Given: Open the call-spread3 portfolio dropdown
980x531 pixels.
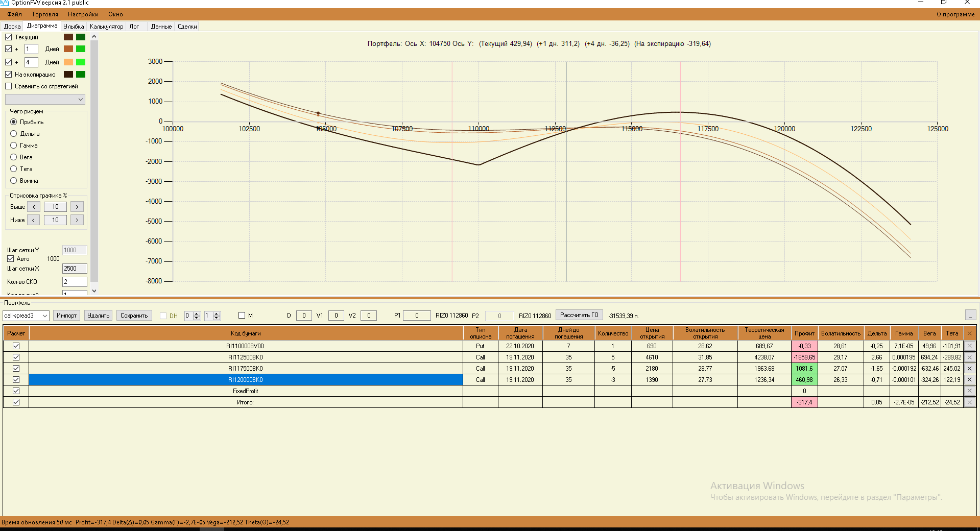Looking at the screenshot, I should click(x=26, y=316).
